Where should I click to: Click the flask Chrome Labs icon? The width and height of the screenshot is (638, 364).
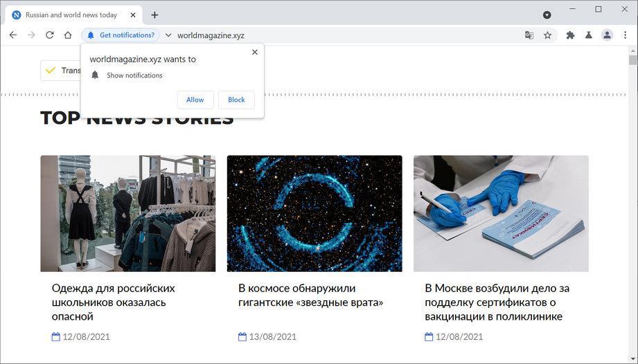(589, 35)
